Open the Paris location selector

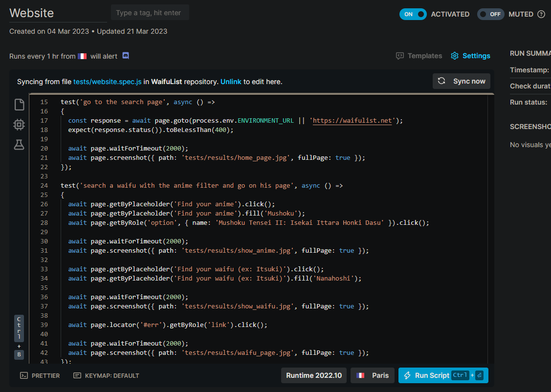coord(373,375)
